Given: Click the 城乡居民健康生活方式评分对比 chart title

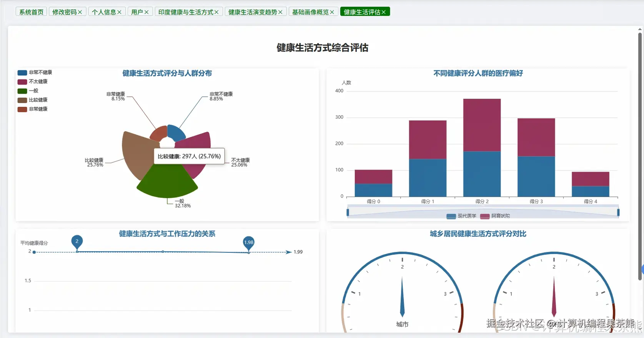Looking at the screenshot, I should (478, 234).
